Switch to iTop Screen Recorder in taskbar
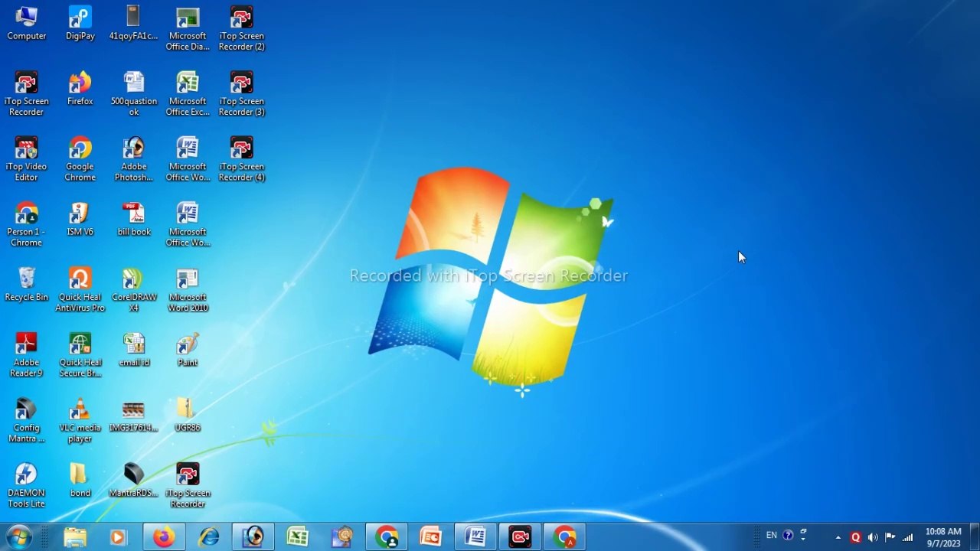980x551 pixels. click(x=520, y=537)
